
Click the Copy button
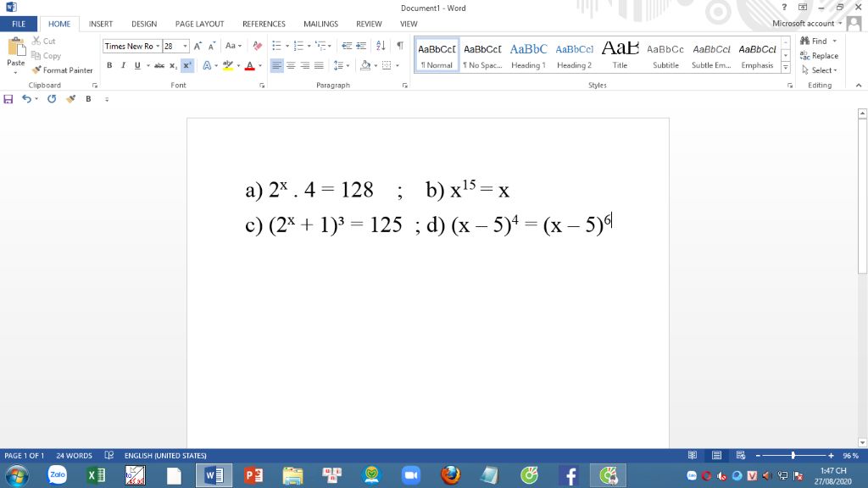[46, 55]
